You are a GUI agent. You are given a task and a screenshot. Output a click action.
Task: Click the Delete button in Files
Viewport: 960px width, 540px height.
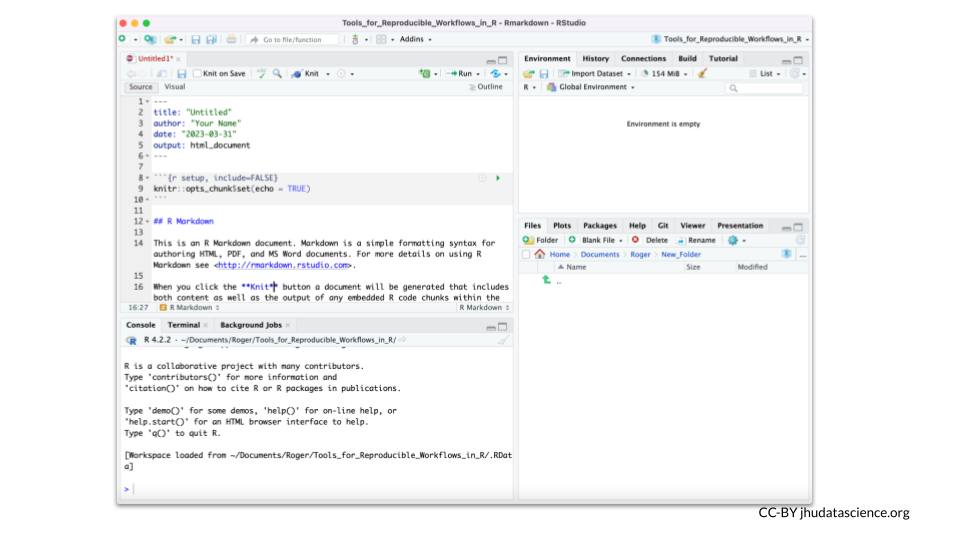pos(650,240)
